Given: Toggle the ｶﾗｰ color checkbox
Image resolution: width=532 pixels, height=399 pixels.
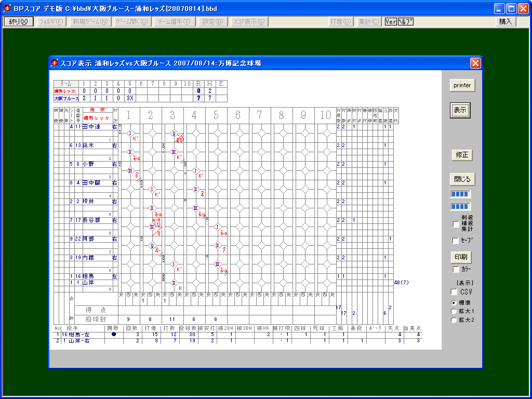Looking at the screenshot, I should [x=456, y=270].
